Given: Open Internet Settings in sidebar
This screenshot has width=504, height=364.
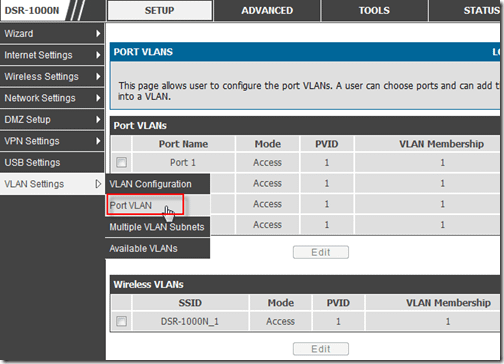Looking at the screenshot, I should (52, 55).
